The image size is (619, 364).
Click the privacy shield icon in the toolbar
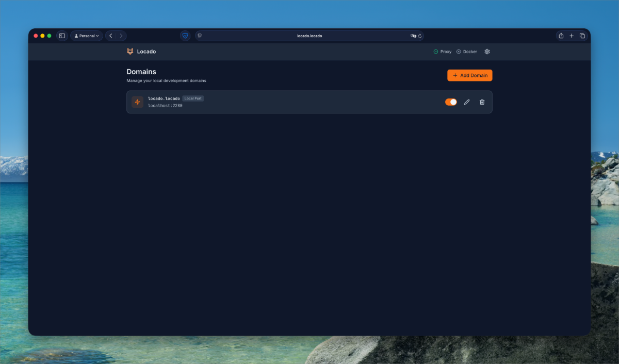click(x=185, y=36)
